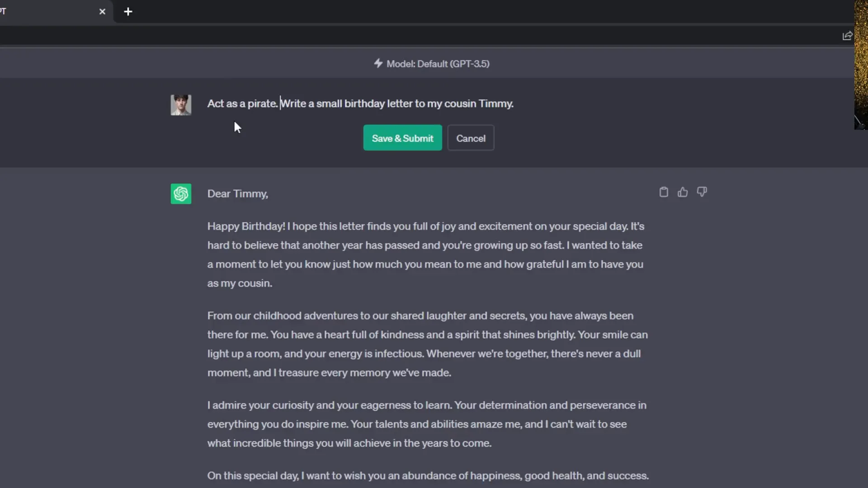The width and height of the screenshot is (868, 488).
Task: Click the line starting 'On this special day'
Action: (428, 476)
